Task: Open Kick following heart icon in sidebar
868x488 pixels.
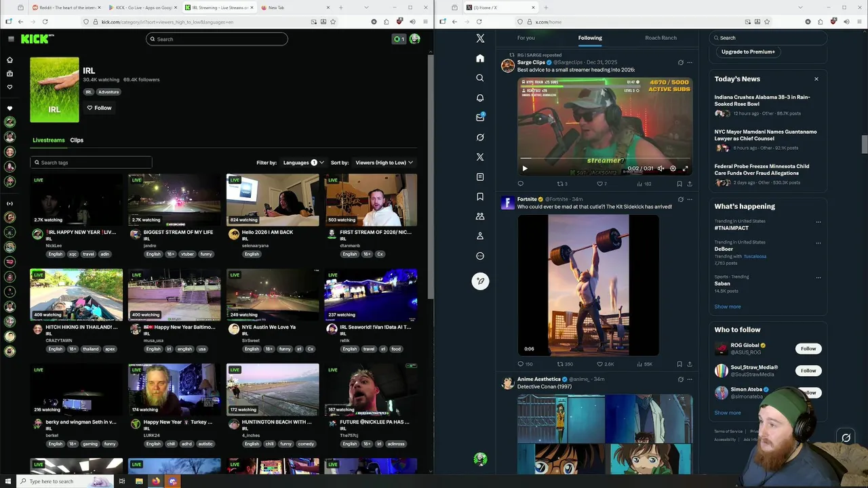Action: [9, 87]
